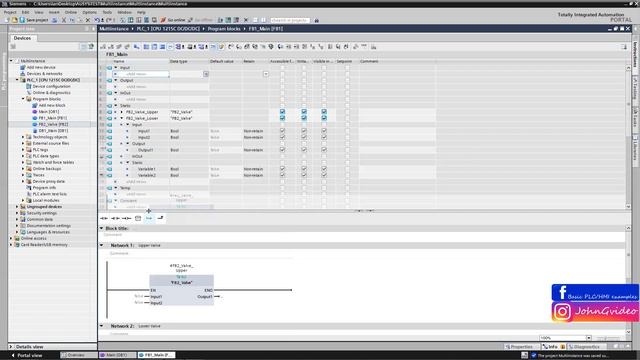Image resolution: width=640 pixels, height=360 pixels.
Task: Open the Online menu
Action: 71,12
